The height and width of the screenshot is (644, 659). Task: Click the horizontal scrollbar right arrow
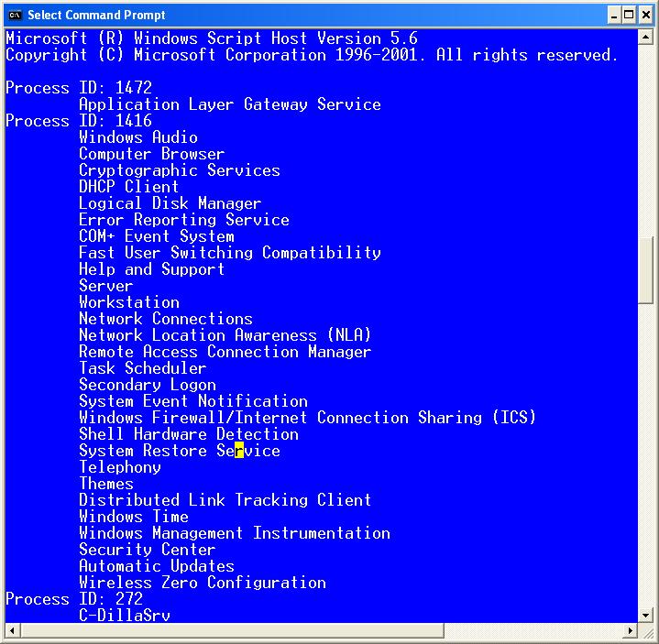click(630, 630)
